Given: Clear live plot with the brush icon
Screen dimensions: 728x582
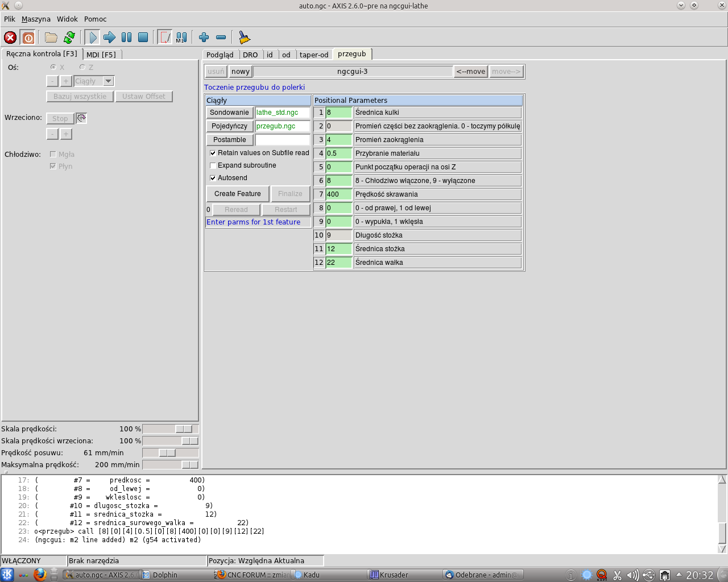Looking at the screenshot, I should [244, 38].
